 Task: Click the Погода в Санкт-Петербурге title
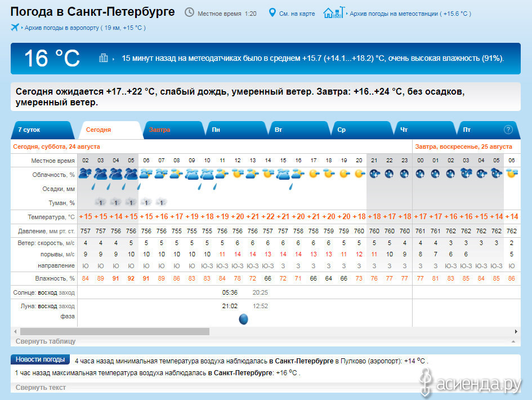coord(92,11)
